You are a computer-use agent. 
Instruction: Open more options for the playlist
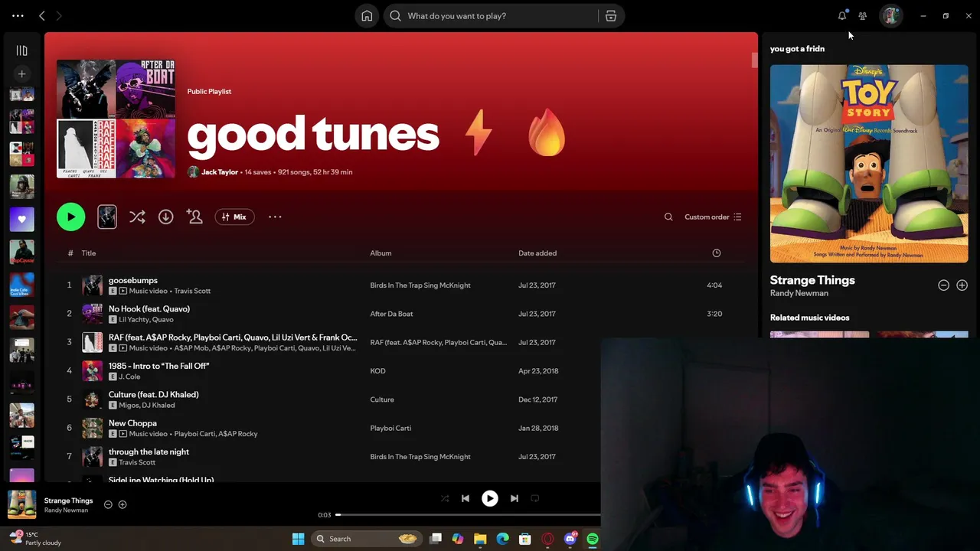click(x=275, y=217)
